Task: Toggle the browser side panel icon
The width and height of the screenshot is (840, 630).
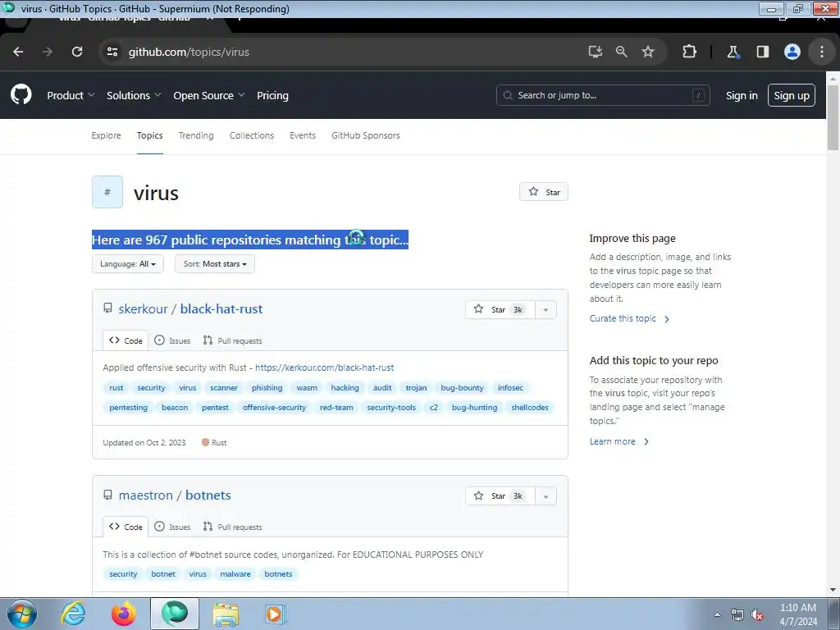Action: (x=762, y=52)
